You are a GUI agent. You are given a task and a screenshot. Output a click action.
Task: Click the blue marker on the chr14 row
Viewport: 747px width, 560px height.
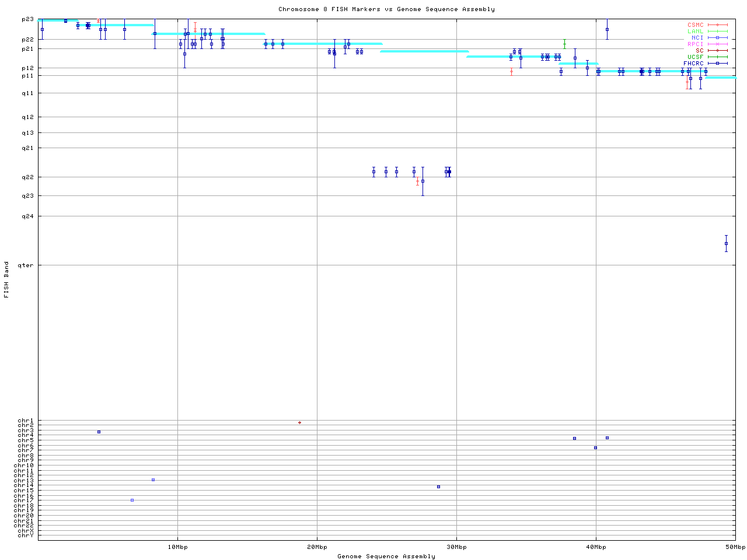[x=438, y=487]
